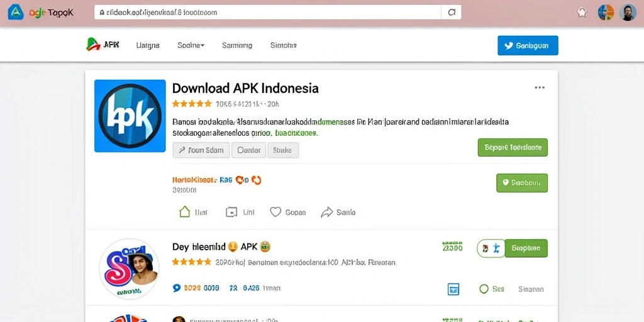Click the green location pin Seobous button
This screenshot has height=322, width=644.
(x=522, y=183)
